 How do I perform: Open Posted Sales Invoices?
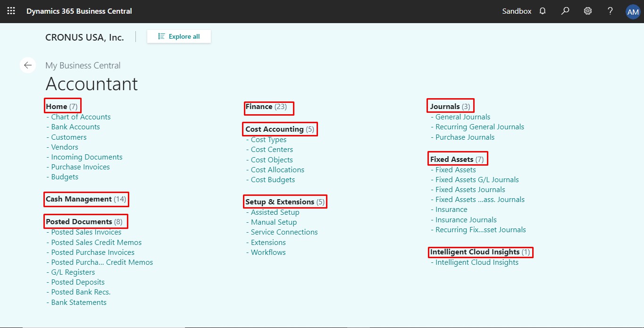(x=86, y=232)
